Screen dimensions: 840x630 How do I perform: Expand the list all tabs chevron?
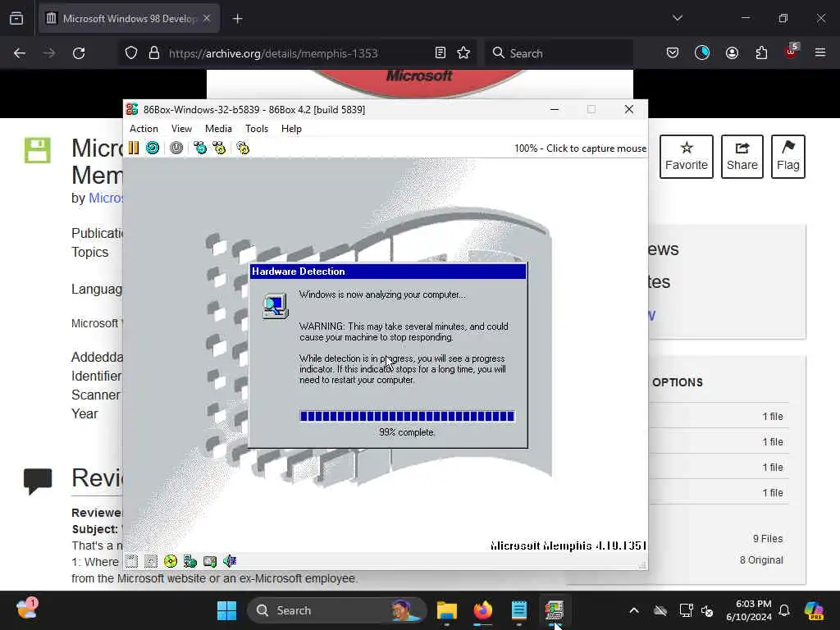point(677,19)
